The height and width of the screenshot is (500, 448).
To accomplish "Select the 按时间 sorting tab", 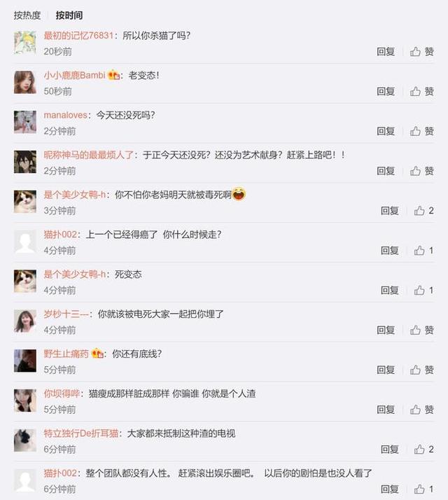I will pyautogui.click(x=69, y=15).
